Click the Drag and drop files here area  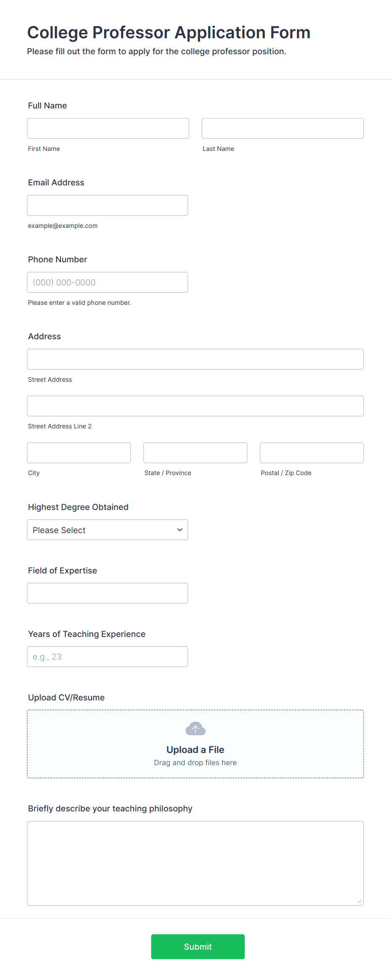point(195,763)
